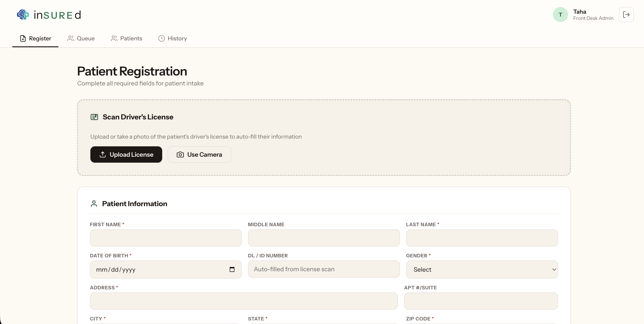Click into the Middle Name field
This screenshot has height=324, width=644.
[x=324, y=238]
